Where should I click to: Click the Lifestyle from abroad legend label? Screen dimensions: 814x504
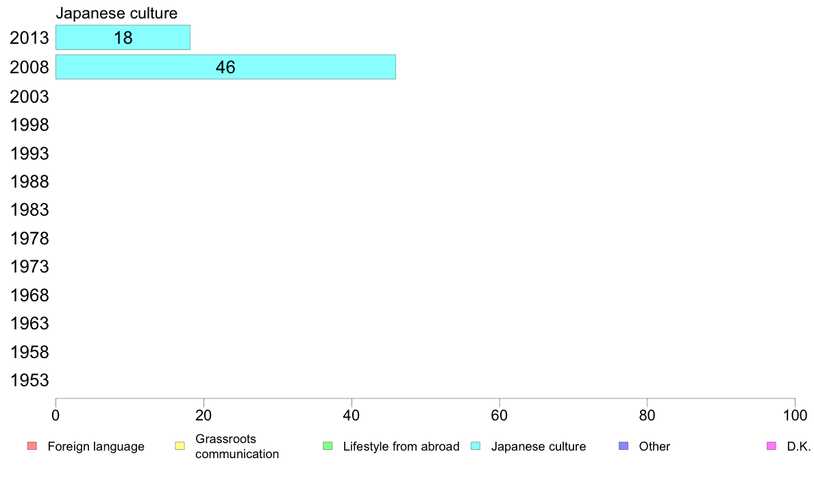pyautogui.click(x=402, y=446)
